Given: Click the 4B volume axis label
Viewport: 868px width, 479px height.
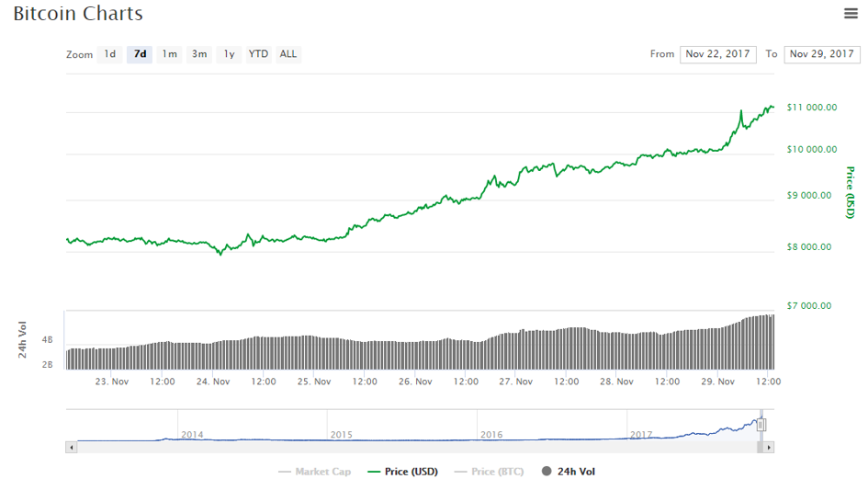Looking at the screenshot, I should (48, 340).
